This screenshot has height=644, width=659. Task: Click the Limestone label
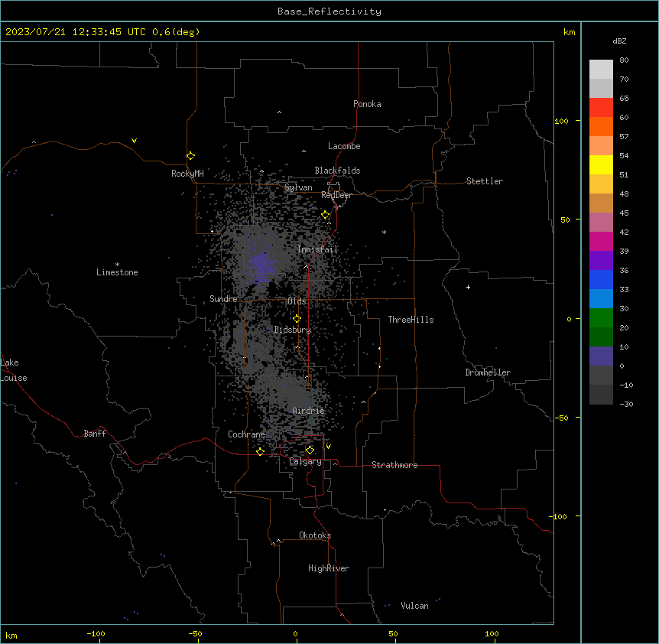coord(117,272)
